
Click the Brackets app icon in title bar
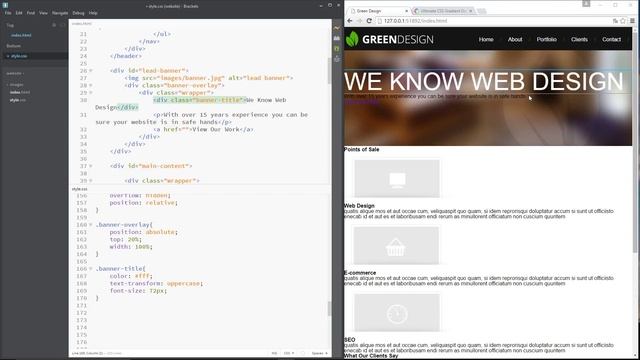5,5
